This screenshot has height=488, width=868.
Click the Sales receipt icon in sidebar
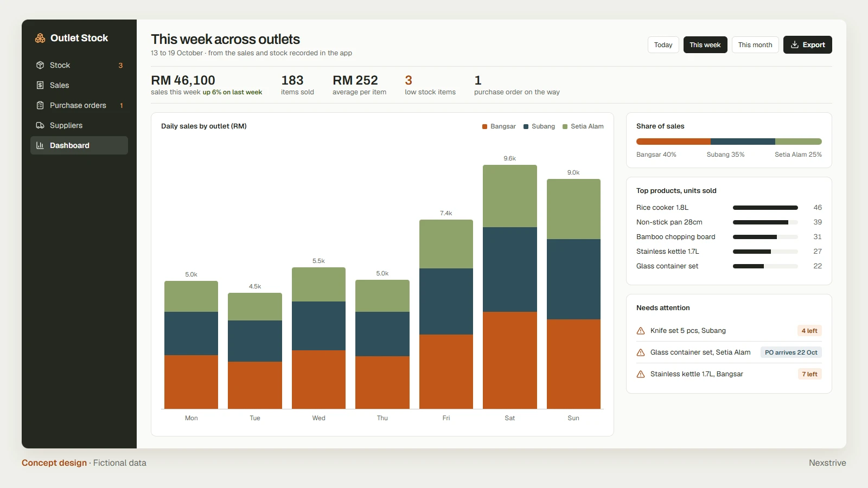40,85
